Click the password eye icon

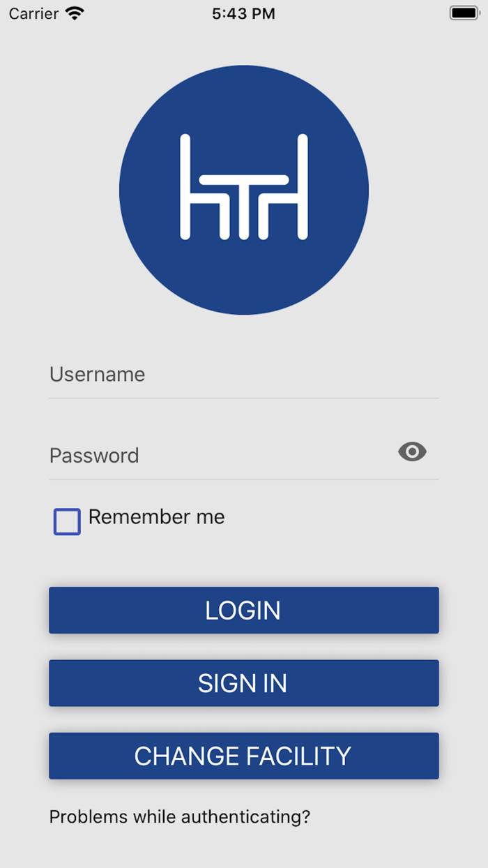pyautogui.click(x=412, y=452)
